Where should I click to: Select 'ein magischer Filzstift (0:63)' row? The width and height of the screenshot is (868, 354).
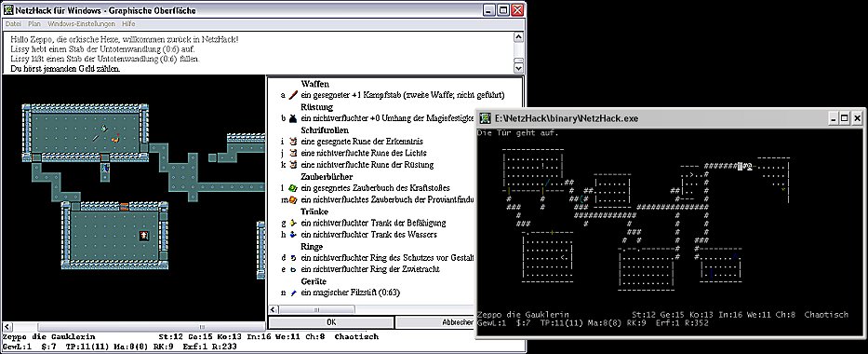340,293
